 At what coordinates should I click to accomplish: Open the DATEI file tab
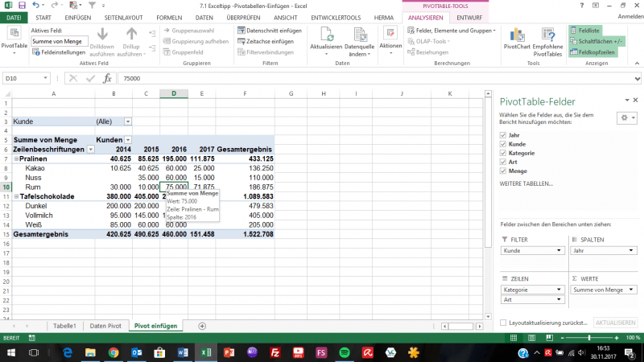coord(14,18)
